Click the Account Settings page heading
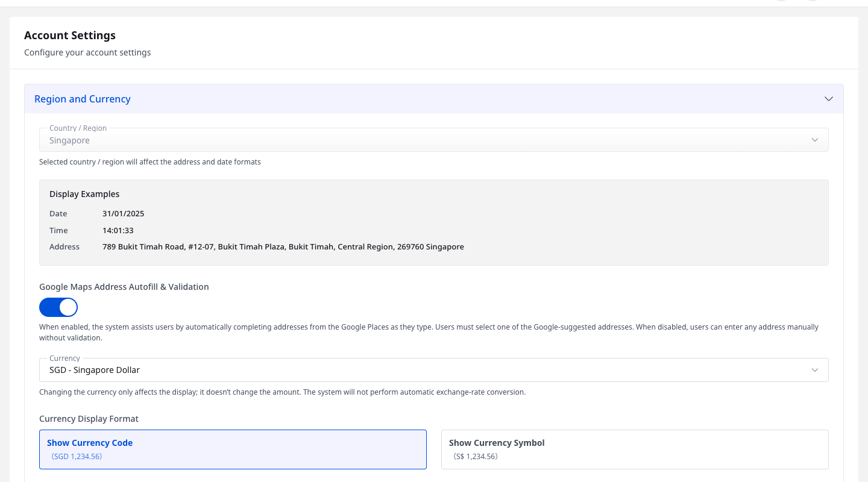Screen dimensions: 868x482 point(70,36)
